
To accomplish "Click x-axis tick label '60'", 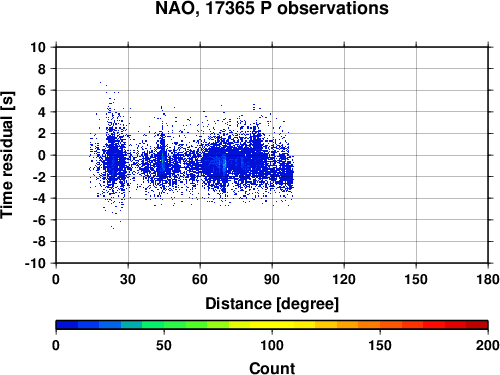I will click(x=200, y=279).
